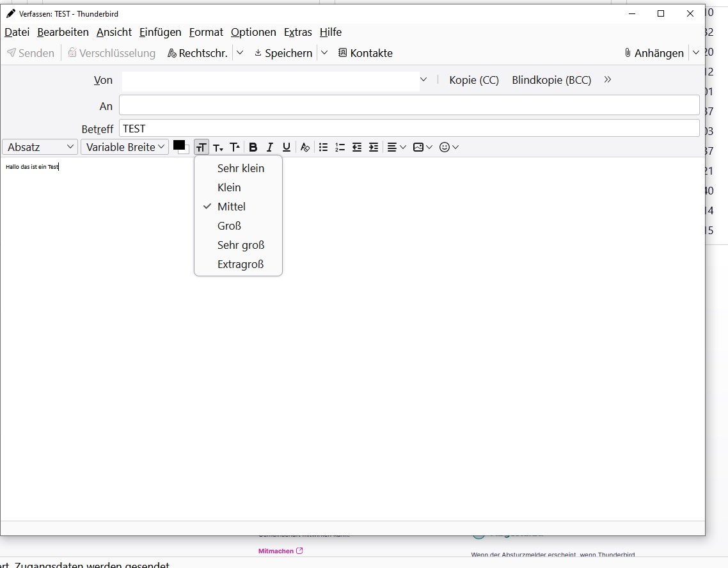The image size is (728, 568).
Task: Click the Senden button
Action: (x=31, y=53)
